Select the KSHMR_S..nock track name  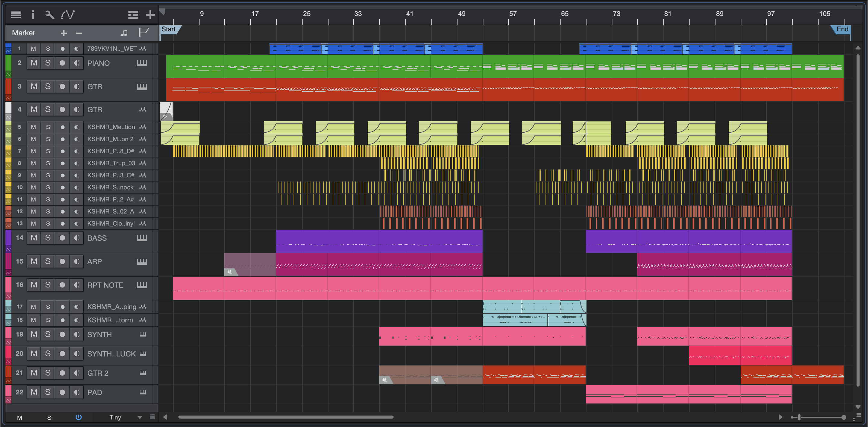pyautogui.click(x=110, y=187)
